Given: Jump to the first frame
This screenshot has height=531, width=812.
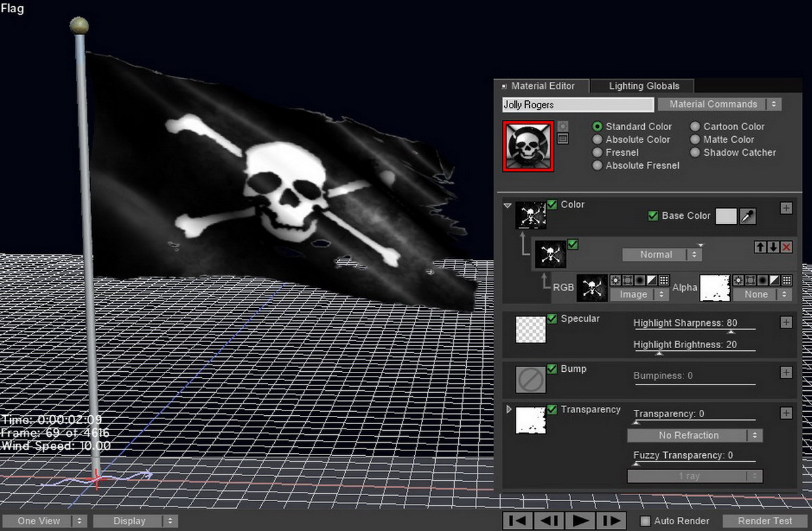Looking at the screenshot, I should 518,521.
